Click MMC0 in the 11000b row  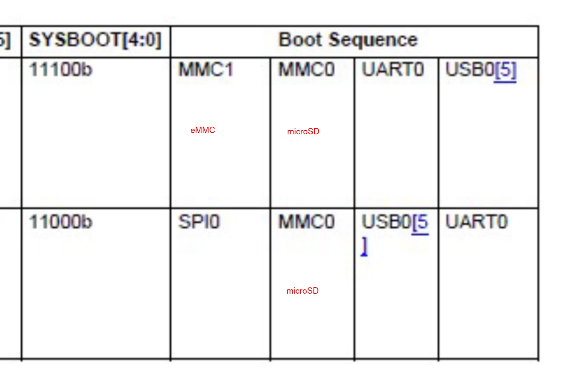pos(307,222)
